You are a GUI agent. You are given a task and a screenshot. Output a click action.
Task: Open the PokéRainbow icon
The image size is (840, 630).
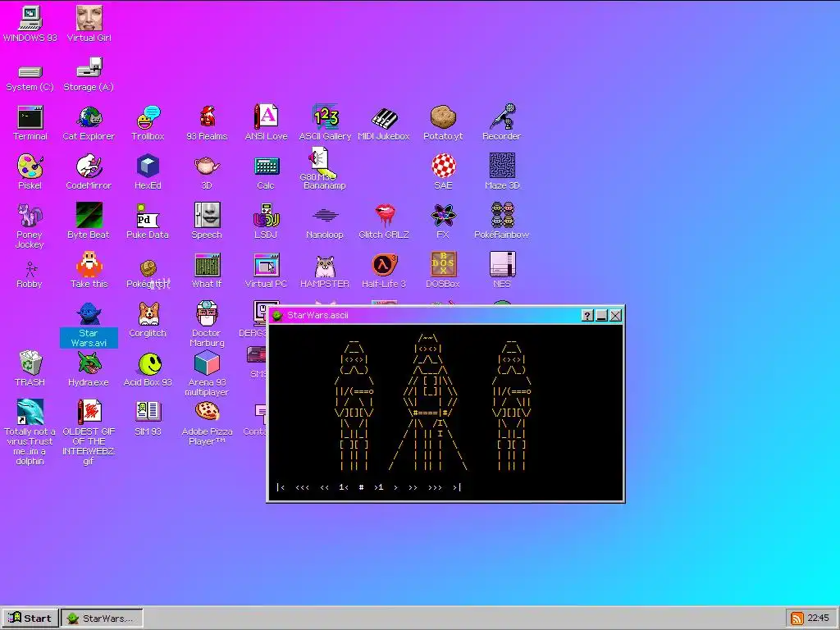click(502, 221)
